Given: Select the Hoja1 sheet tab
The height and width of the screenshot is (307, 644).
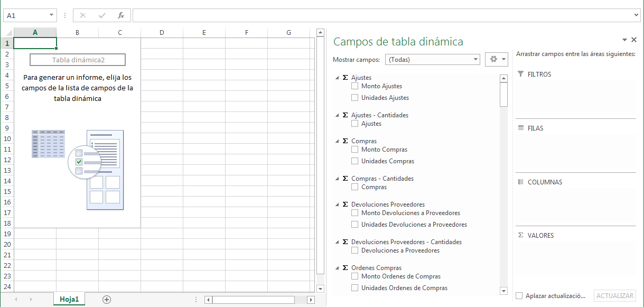Looking at the screenshot, I should tap(69, 299).
